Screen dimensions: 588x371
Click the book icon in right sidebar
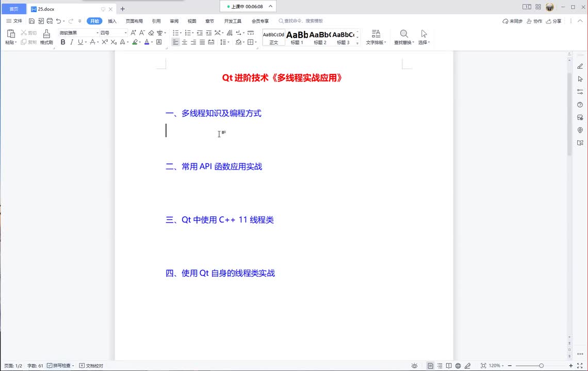pyautogui.click(x=580, y=143)
